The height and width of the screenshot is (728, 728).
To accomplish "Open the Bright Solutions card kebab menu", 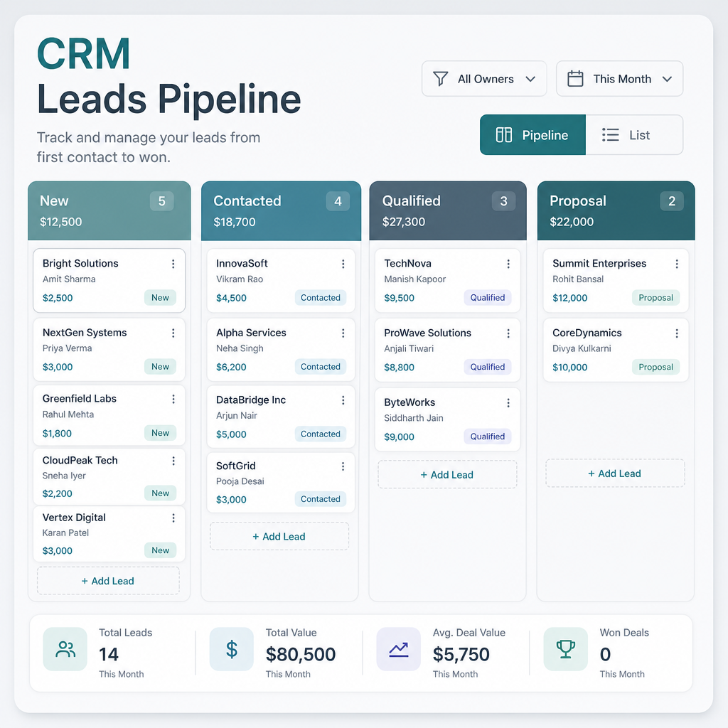I will pyautogui.click(x=173, y=264).
